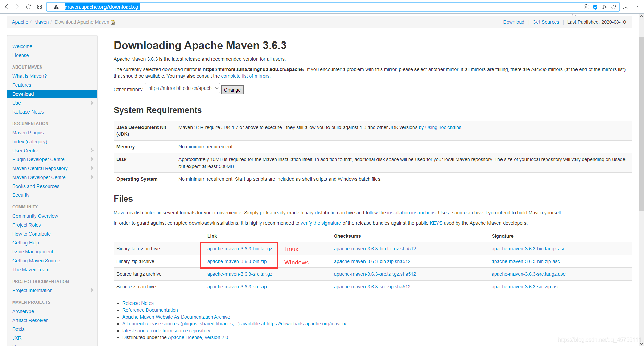
Task: Expand the Use sidebar submenu
Action: (92, 103)
